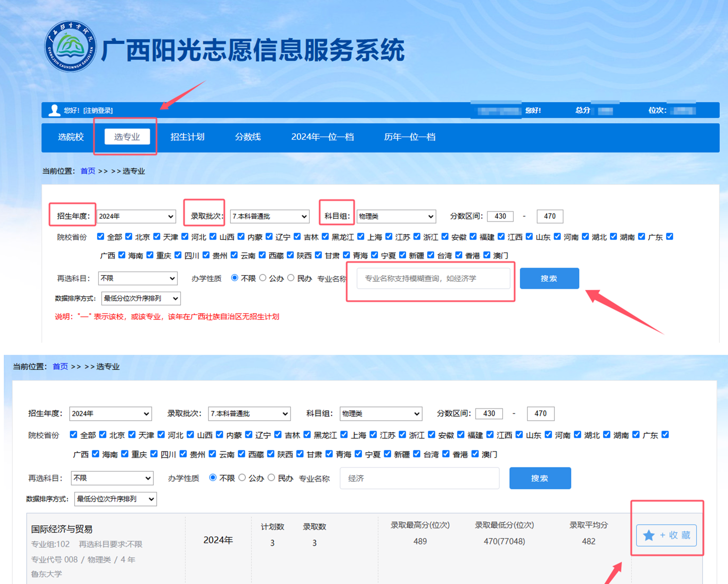The image size is (728, 584).
Task: Click the user avatar icon
Action: click(x=54, y=110)
